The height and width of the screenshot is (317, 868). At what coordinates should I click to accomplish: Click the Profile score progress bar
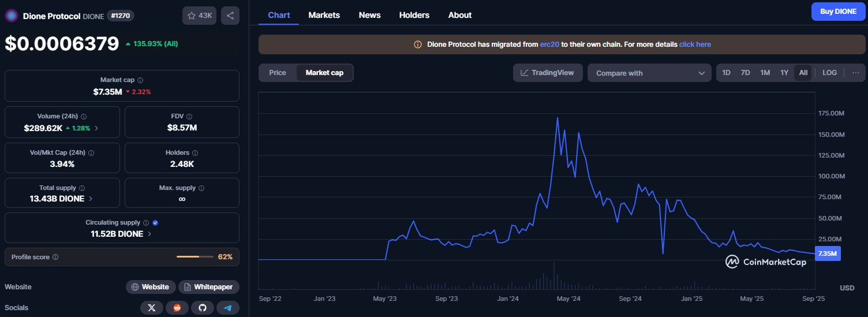[x=195, y=256]
